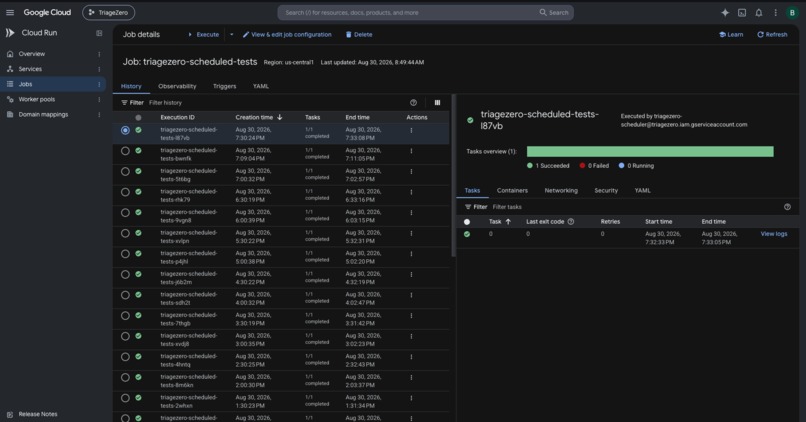Viewport: 806px width, 422px height.
Task: Sort by Creation time column arrow
Action: click(280, 117)
